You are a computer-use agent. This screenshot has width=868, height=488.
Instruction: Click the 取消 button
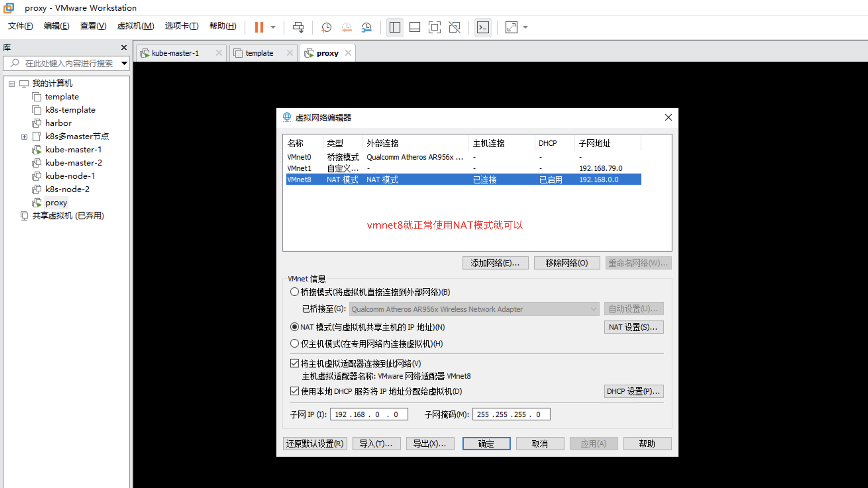point(540,444)
